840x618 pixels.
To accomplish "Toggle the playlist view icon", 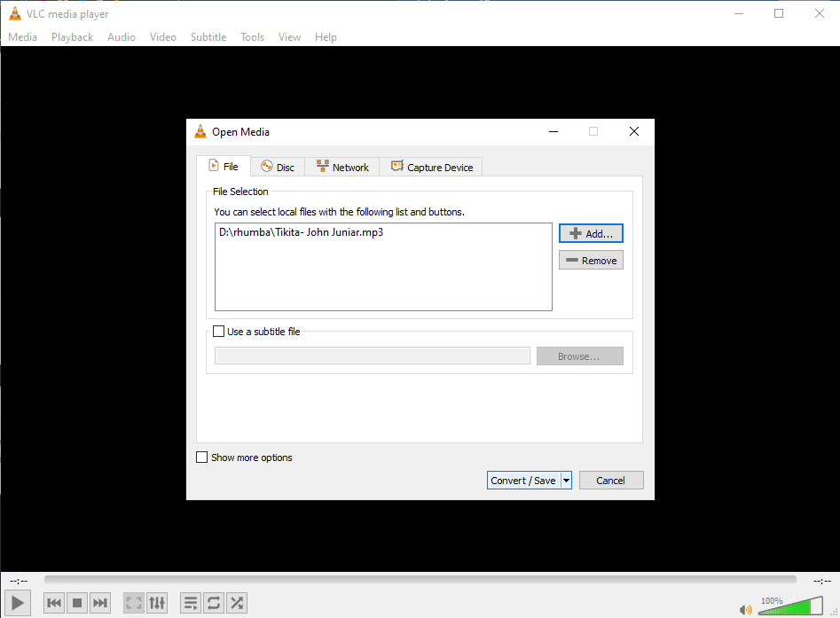I will click(x=190, y=603).
